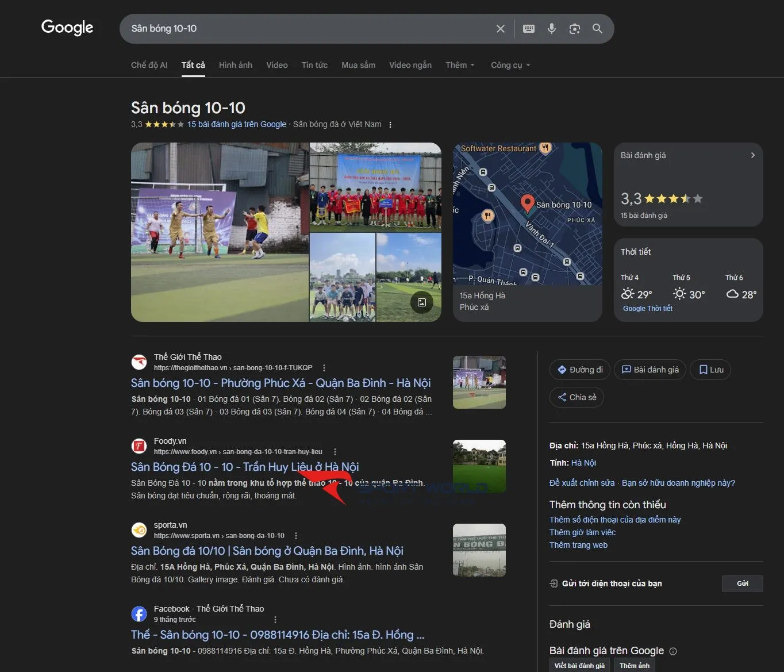
Task: Switch to the Tin tức tab
Action: point(314,65)
